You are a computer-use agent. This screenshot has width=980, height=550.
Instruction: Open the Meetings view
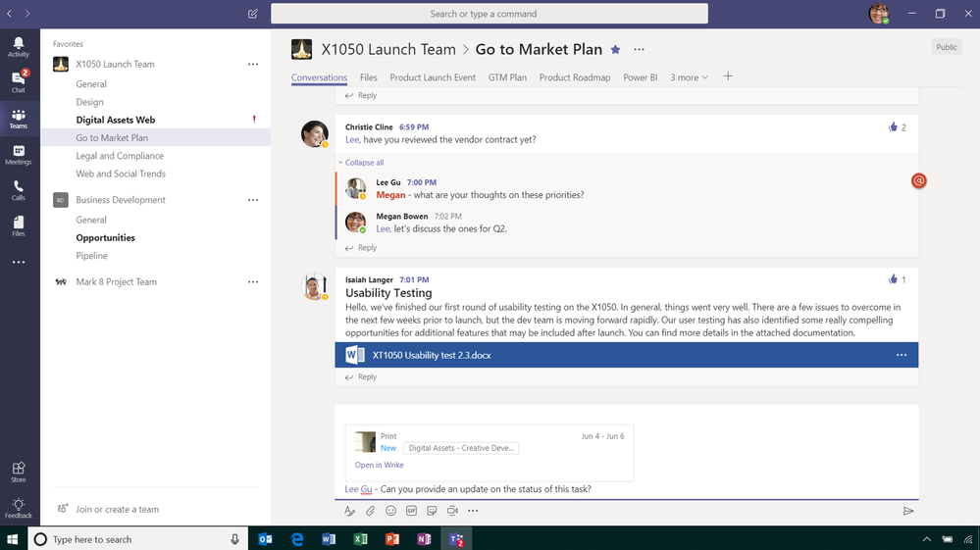18,154
